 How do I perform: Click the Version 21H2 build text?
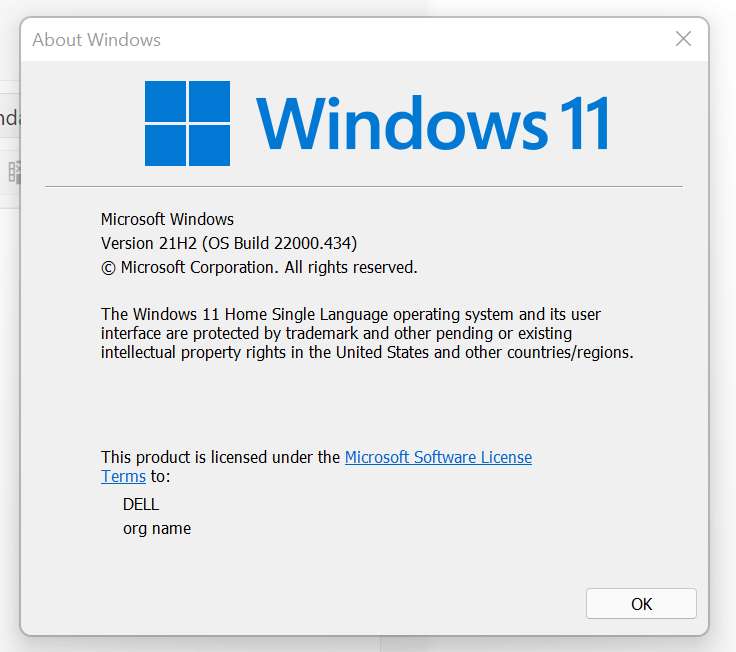click(x=229, y=243)
